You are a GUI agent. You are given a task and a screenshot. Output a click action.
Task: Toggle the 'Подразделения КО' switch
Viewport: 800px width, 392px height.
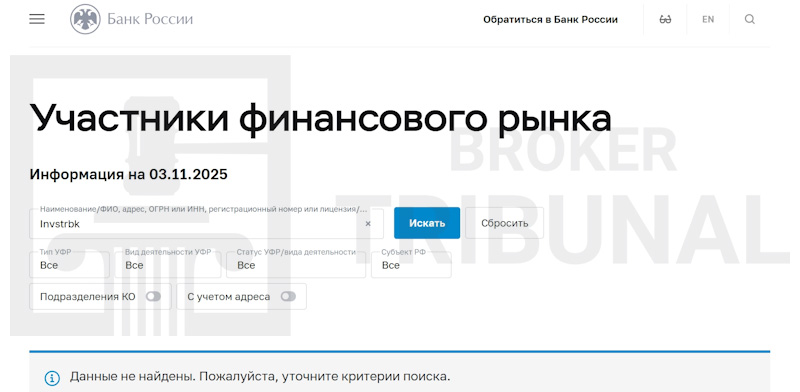pyautogui.click(x=153, y=297)
